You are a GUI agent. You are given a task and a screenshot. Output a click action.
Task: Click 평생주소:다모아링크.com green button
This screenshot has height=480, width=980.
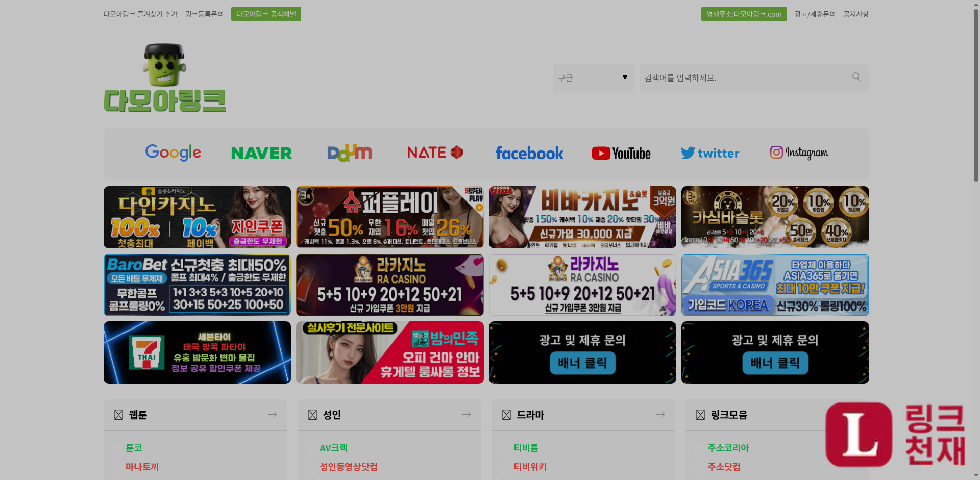744,14
